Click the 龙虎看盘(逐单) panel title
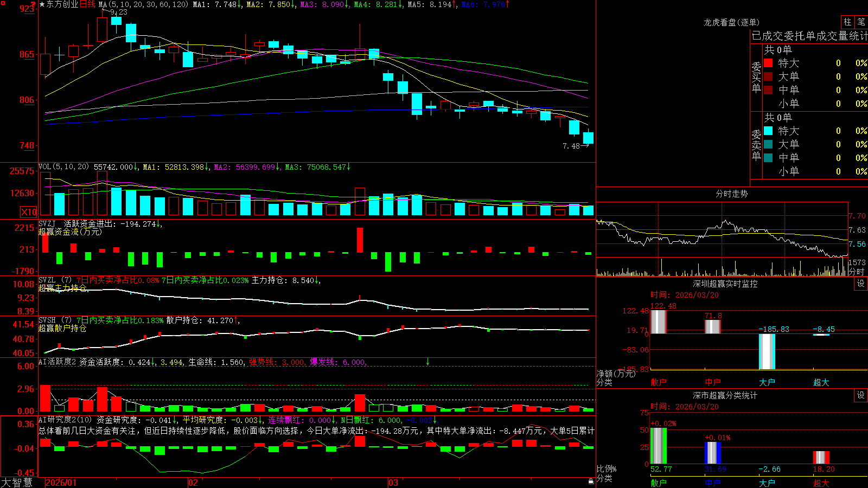Image resolution: width=868 pixels, height=488 pixels. pos(731,22)
